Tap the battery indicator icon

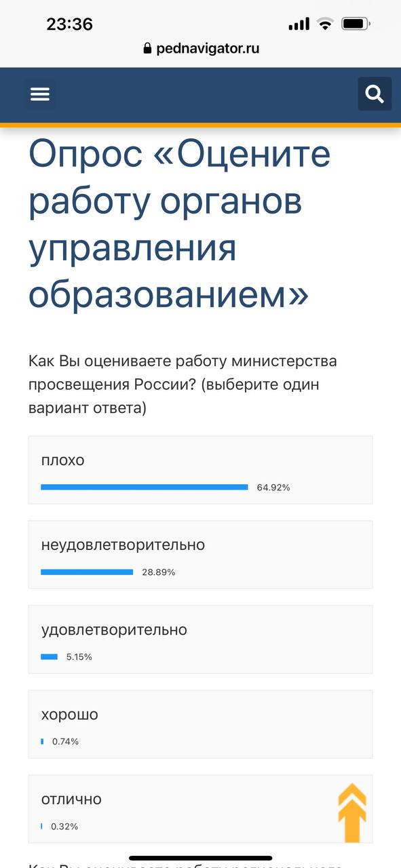tap(356, 24)
